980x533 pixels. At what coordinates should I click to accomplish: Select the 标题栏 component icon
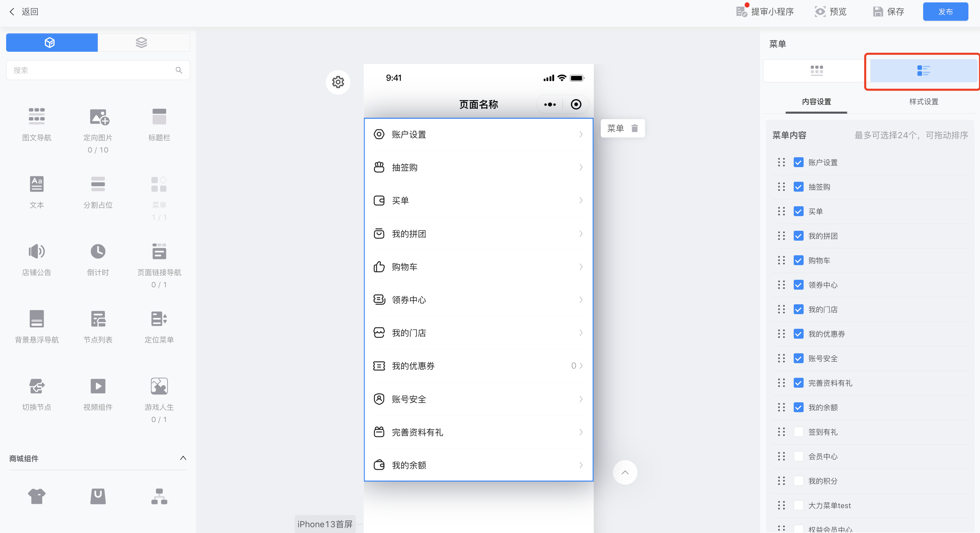(159, 116)
